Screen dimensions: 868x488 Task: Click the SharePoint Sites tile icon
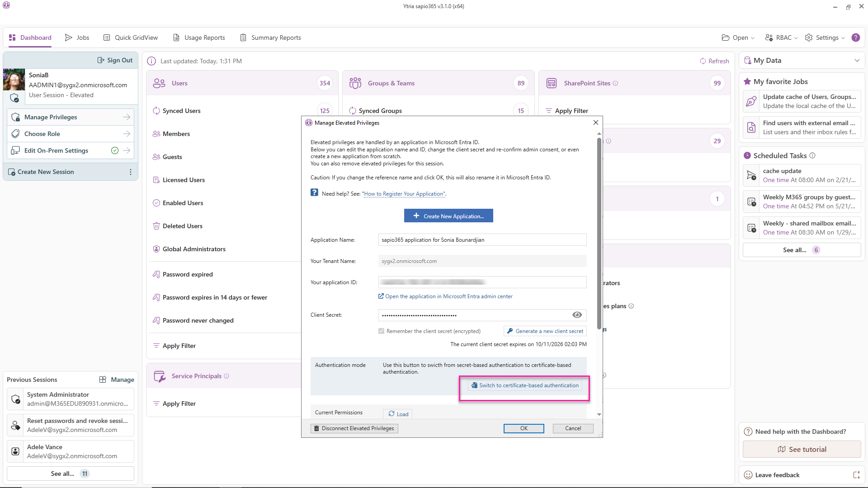tap(552, 83)
